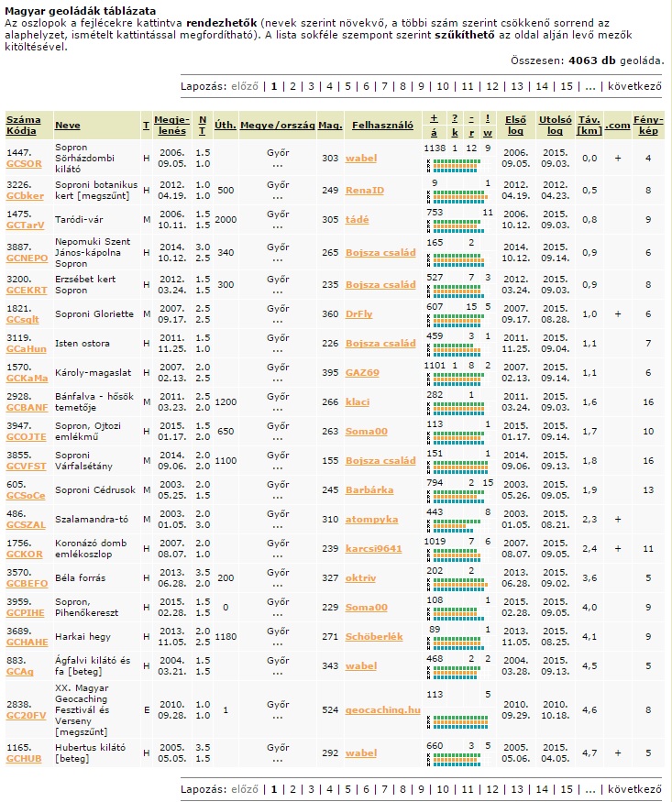
Task: Open the GCSZAL cache page
Action: tap(26, 525)
